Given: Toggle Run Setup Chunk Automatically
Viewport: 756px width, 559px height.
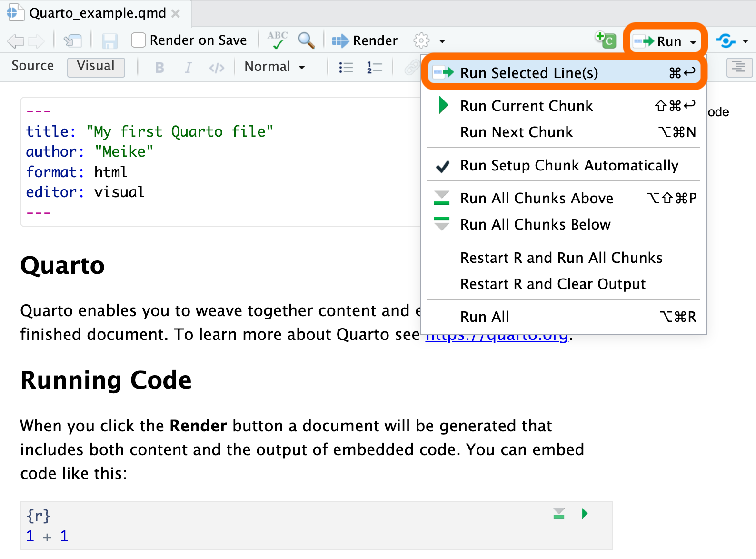Looking at the screenshot, I should click(x=569, y=165).
